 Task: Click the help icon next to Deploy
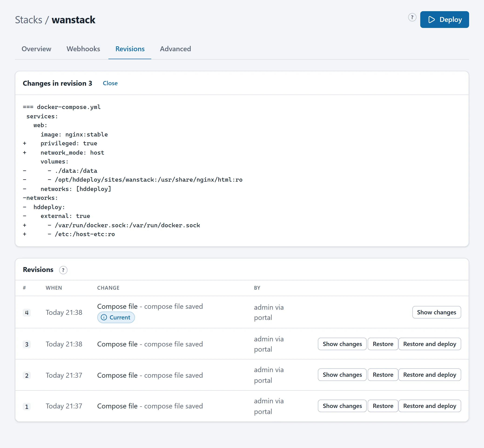[x=412, y=17]
